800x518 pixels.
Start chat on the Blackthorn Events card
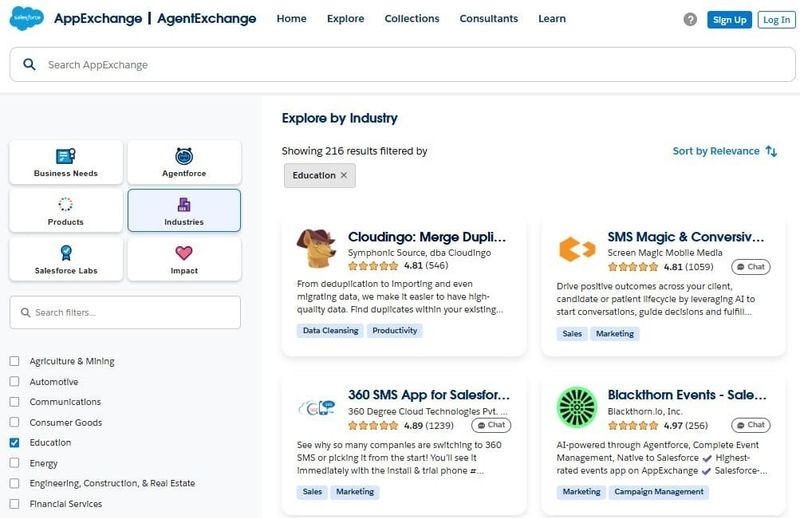[x=751, y=425]
